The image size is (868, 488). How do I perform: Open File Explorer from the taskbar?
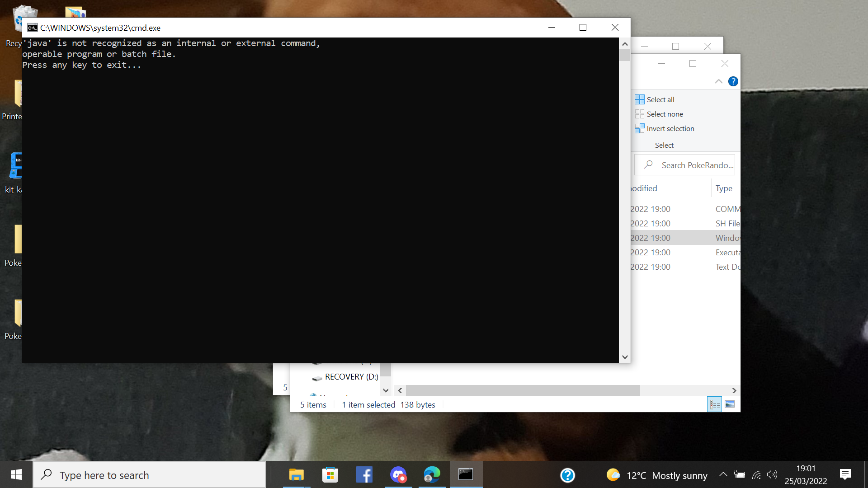[x=297, y=475]
